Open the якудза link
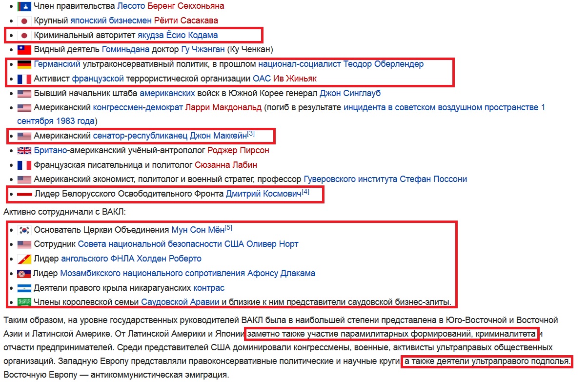The width and height of the screenshot is (588, 382). [x=152, y=35]
